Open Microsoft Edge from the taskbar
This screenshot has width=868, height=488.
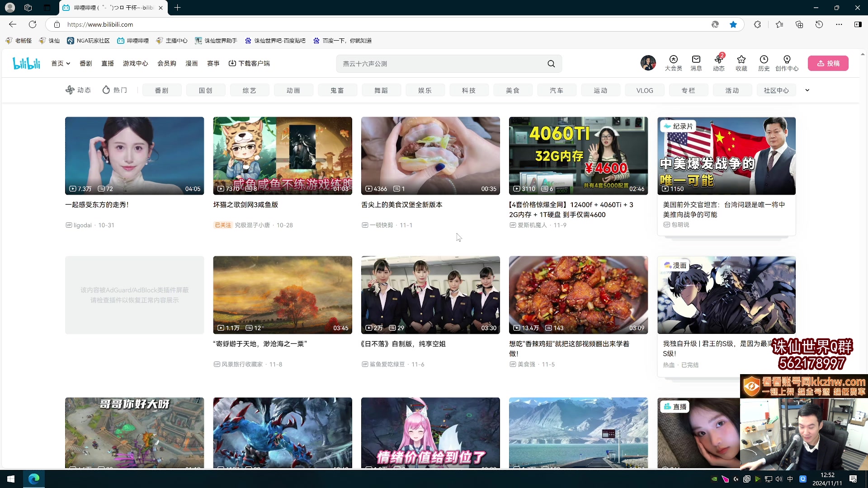pos(34,479)
